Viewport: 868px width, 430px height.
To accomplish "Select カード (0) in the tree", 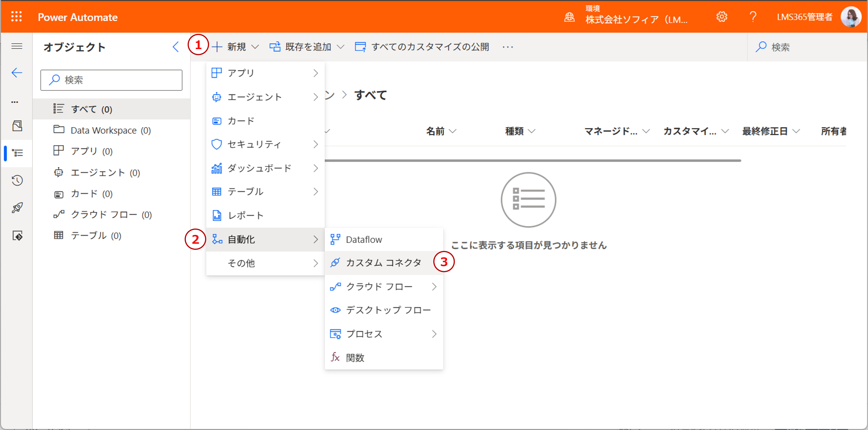I will (111, 194).
